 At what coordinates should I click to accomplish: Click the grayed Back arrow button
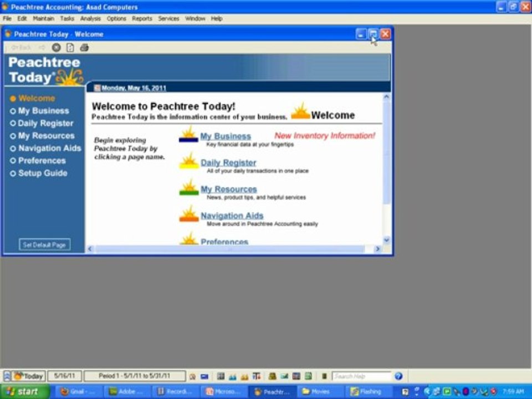click(22, 48)
